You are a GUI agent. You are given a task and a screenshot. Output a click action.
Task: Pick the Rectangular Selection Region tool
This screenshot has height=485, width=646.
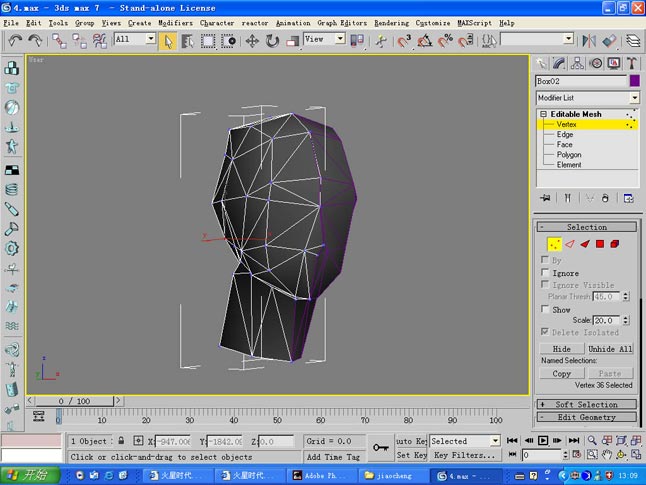(208, 41)
